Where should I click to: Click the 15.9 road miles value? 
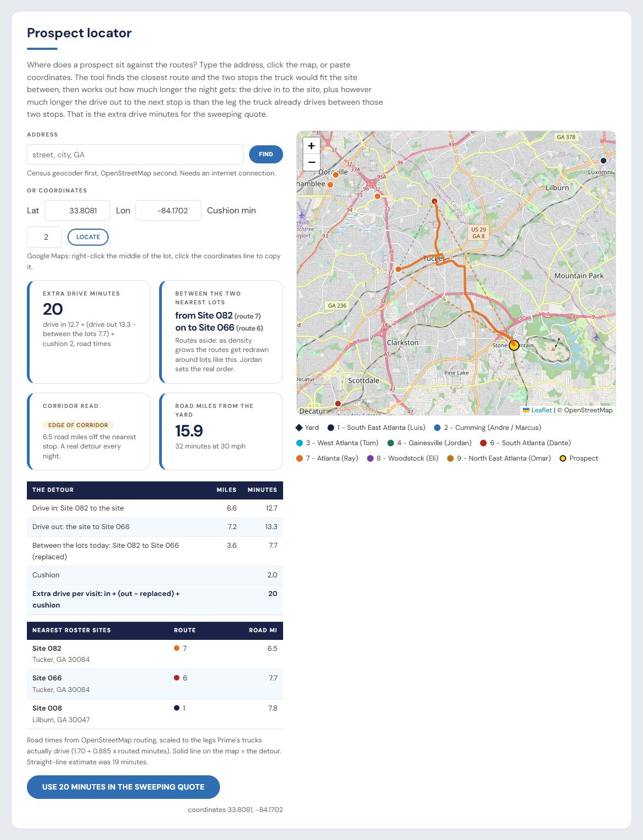[x=189, y=431]
